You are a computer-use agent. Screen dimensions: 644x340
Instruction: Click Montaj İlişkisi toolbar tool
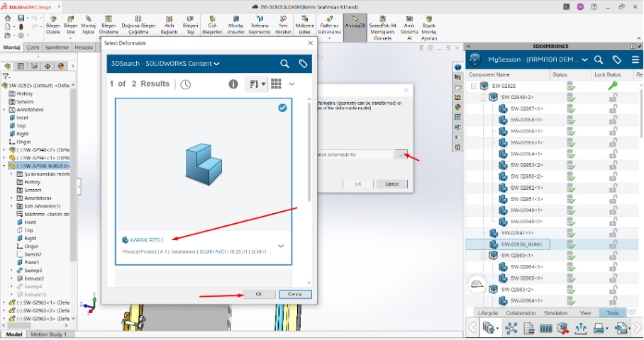point(89,25)
